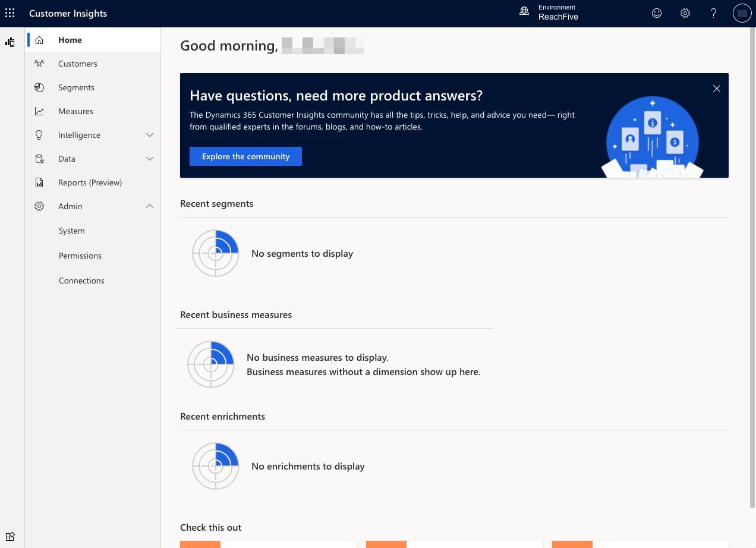
Task: Click the 'Recent segments' heading
Action: 216,203
